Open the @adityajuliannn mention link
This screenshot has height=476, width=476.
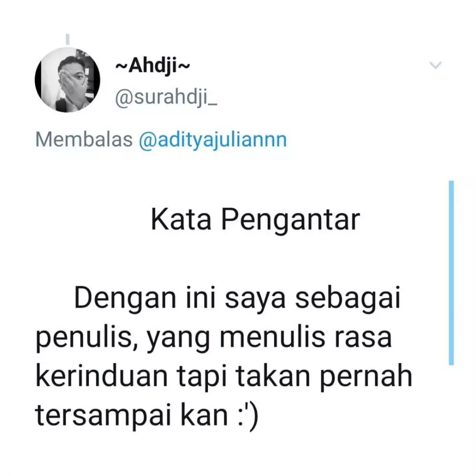pos(213,140)
